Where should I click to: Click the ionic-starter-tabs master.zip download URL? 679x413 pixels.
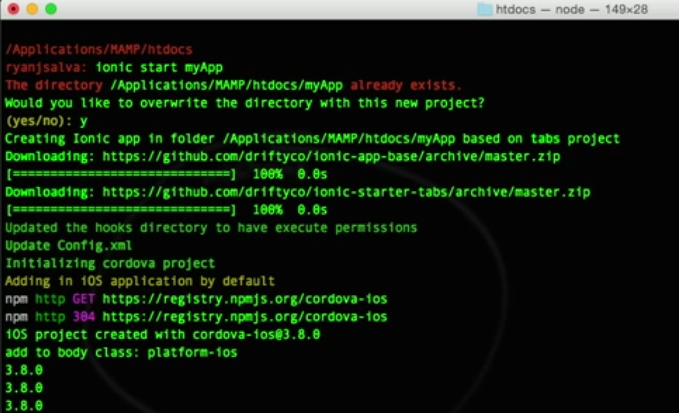point(346,192)
